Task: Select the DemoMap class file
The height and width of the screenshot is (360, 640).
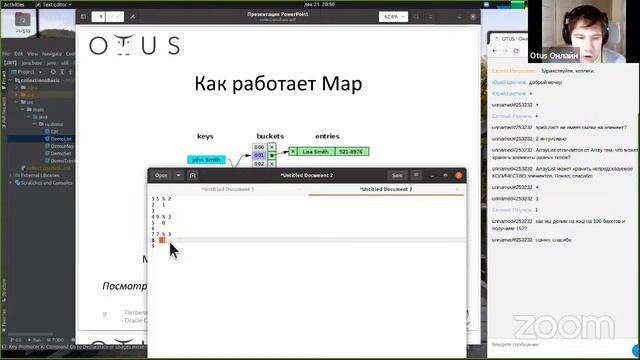Action: [59, 146]
